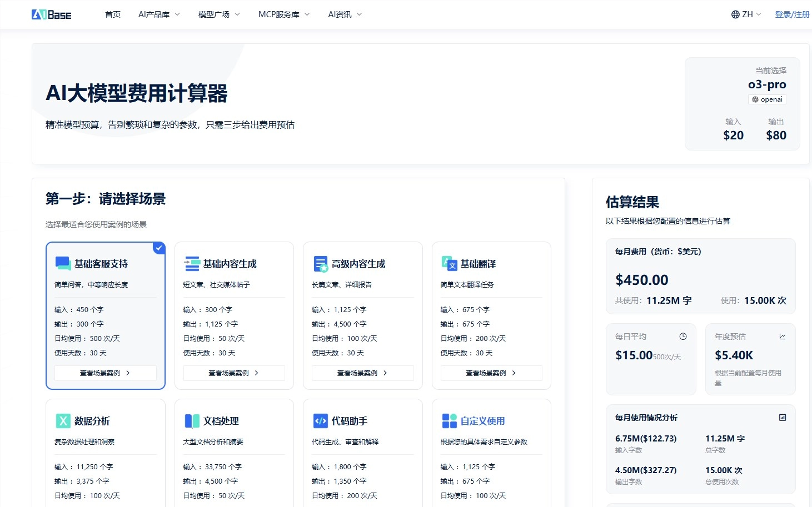Select the 高级内容生成 scenario card title
The image size is (812, 507).
click(358, 264)
